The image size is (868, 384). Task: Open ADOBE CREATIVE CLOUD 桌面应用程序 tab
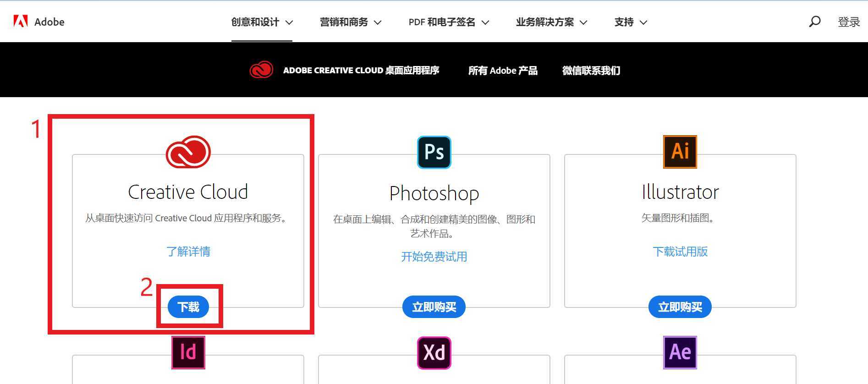pos(361,70)
